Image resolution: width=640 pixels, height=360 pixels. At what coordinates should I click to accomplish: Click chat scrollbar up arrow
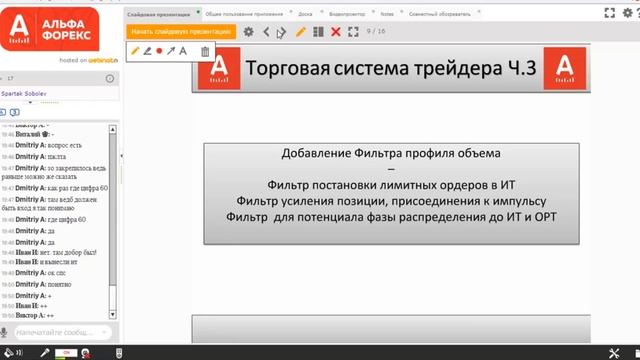[x=113, y=129]
